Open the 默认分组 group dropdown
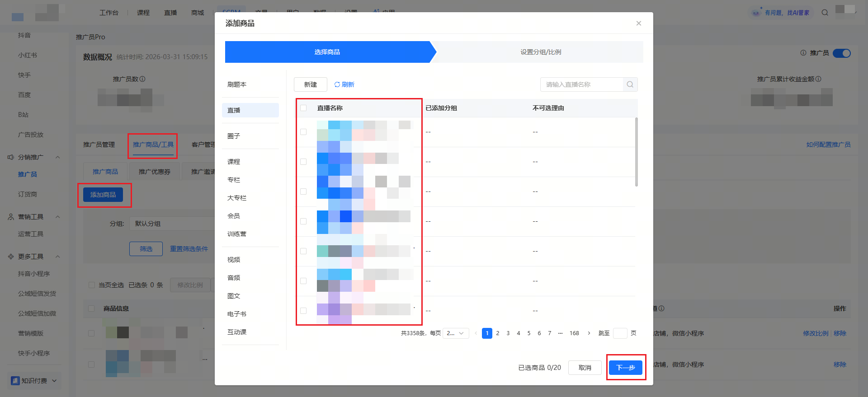The image size is (868, 397). click(172, 224)
